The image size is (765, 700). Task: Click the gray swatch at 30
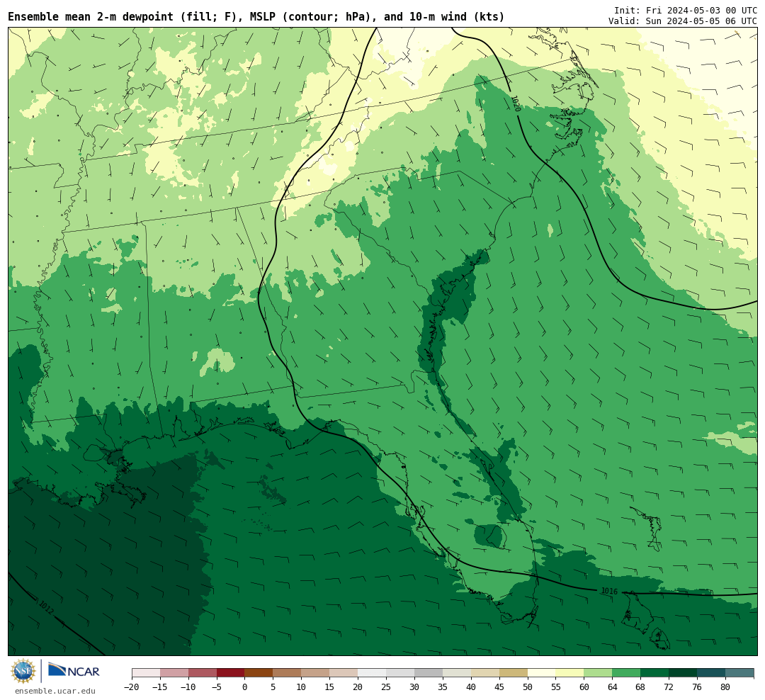point(429,673)
